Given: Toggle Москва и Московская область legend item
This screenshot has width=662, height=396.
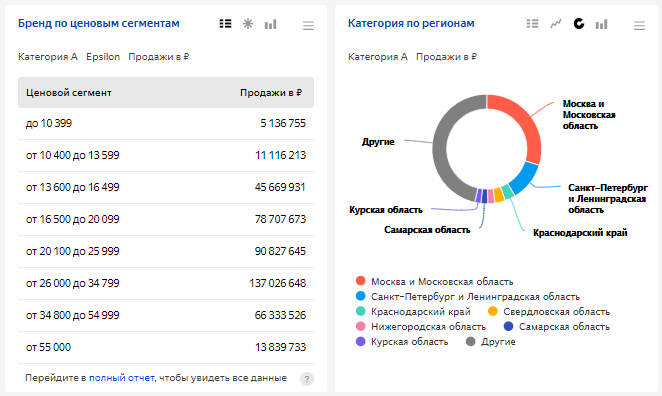Looking at the screenshot, I should click(434, 281).
